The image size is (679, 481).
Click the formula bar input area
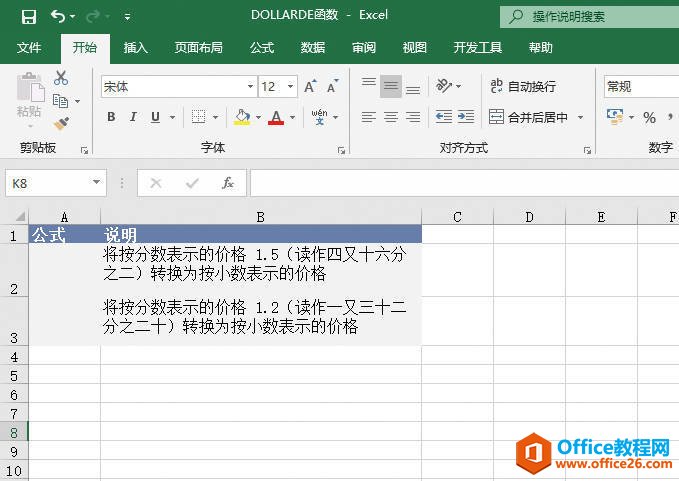(x=465, y=183)
